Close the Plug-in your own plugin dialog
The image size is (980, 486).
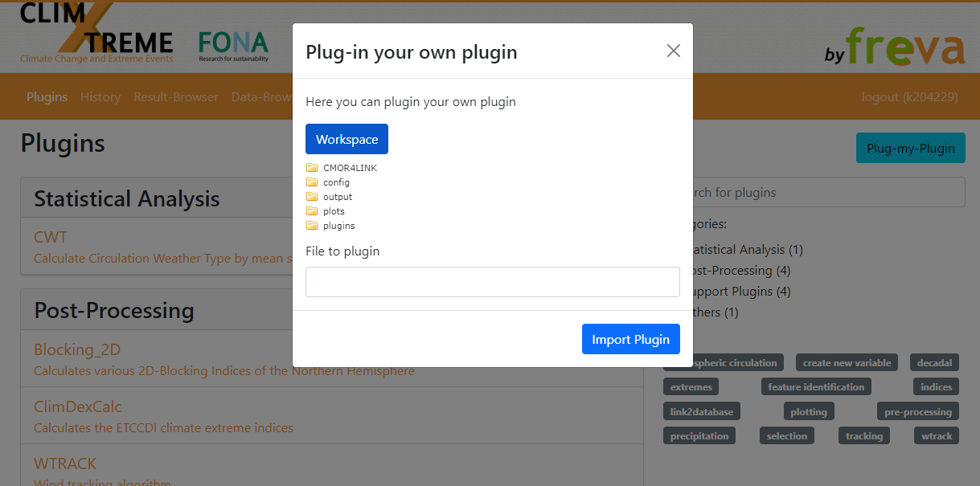(x=674, y=51)
